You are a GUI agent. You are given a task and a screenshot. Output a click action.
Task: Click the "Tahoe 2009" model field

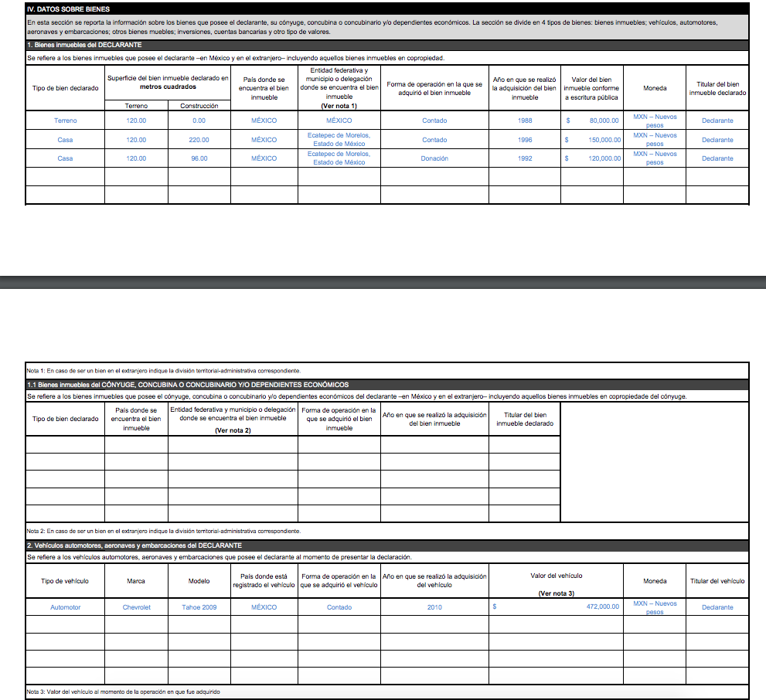click(199, 607)
